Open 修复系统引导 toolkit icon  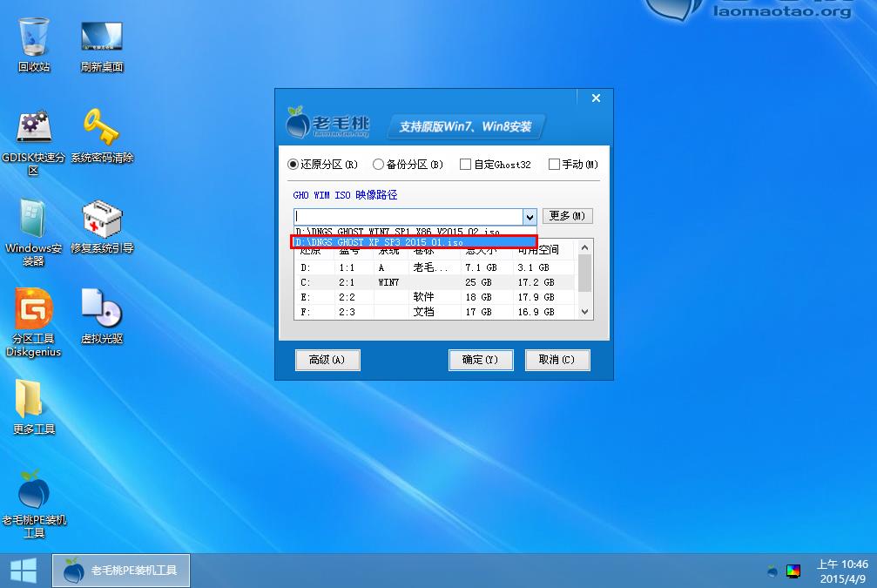point(102,219)
